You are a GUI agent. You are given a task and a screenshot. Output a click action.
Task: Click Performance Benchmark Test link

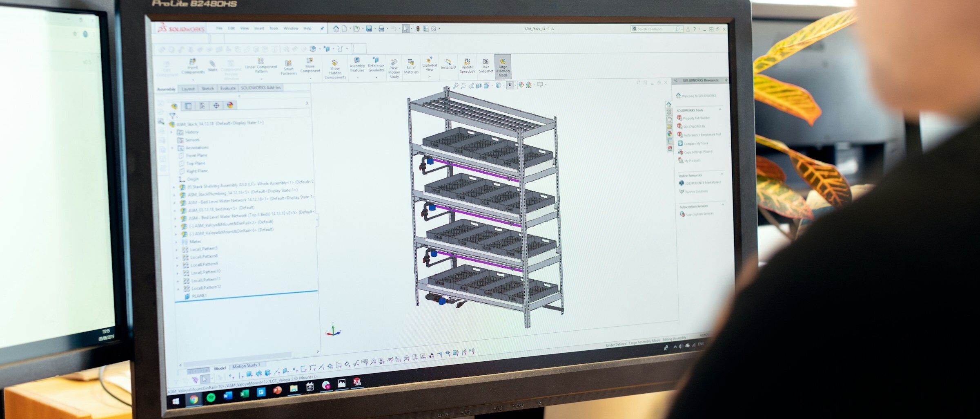tap(699, 134)
